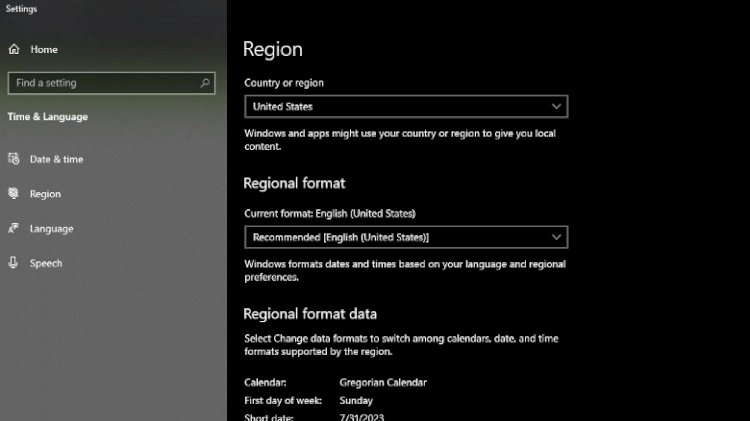Click the Region page title

(273, 49)
